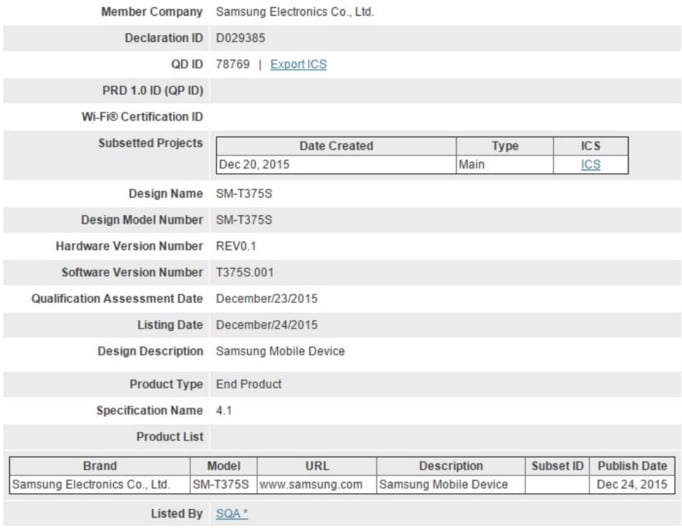Click the Member Company value Samsung Electronics

tap(295, 12)
